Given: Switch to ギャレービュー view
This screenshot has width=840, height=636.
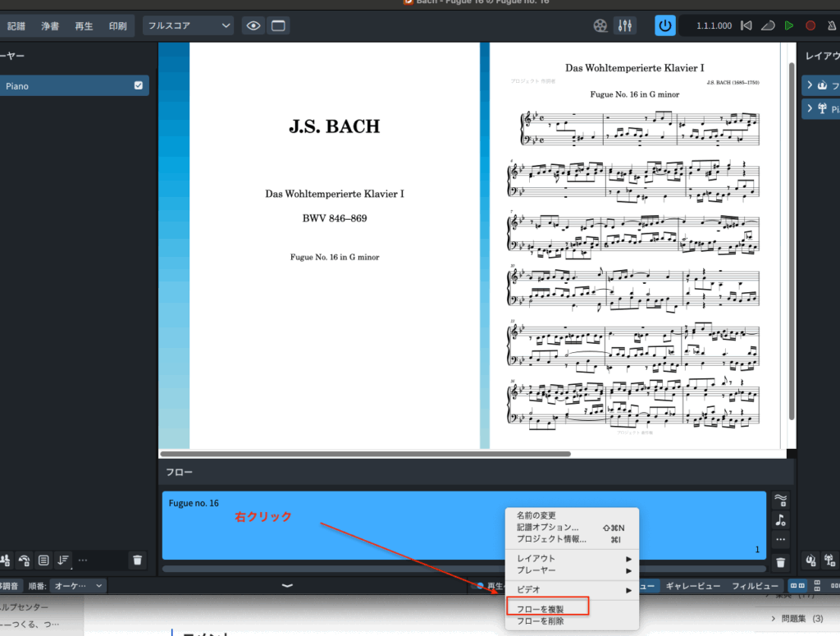Looking at the screenshot, I should tap(692, 586).
